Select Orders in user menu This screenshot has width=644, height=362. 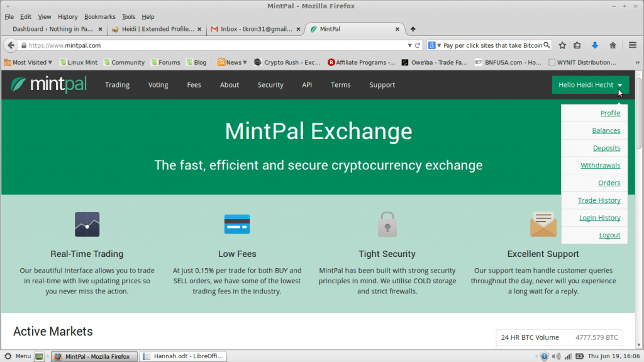coord(609,183)
